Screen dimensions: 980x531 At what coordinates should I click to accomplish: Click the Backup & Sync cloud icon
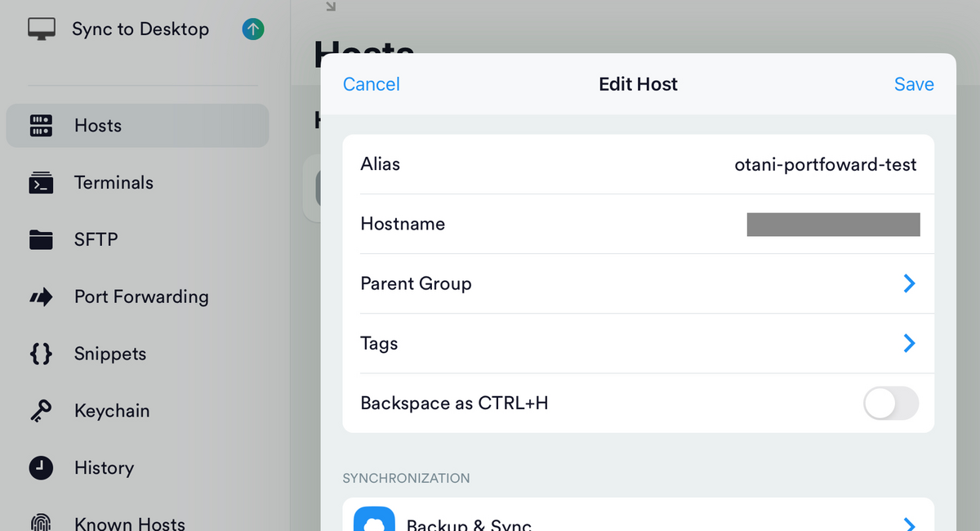(374, 521)
